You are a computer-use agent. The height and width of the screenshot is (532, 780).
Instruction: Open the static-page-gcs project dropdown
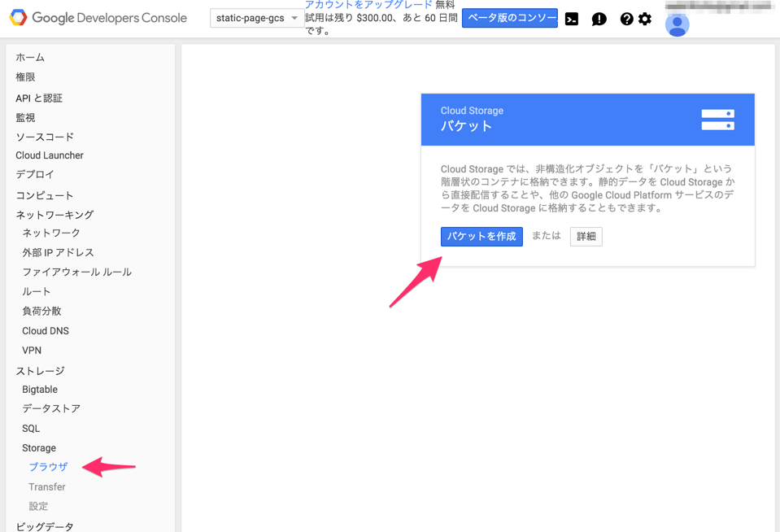257,18
